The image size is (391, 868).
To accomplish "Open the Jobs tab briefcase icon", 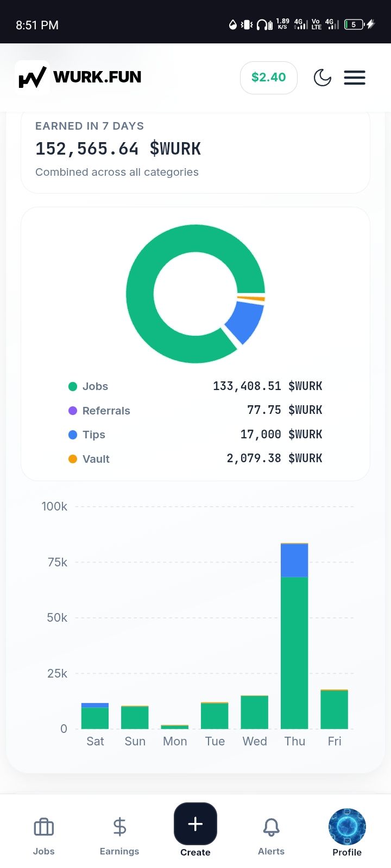I will point(43,827).
